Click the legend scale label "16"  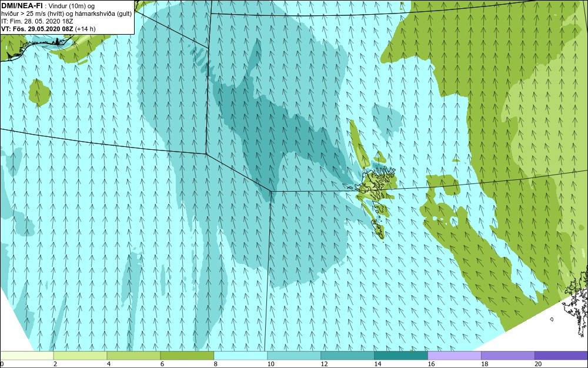pos(431,364)
